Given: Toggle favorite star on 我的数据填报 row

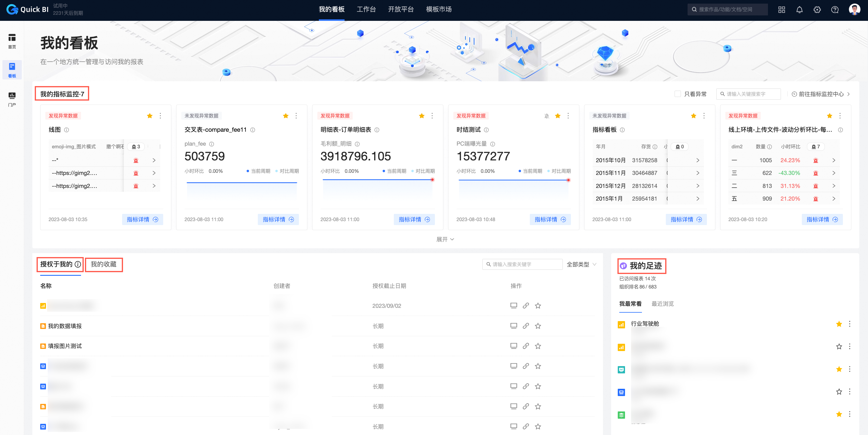Looking at the screenshot, I should click(x=538, y=326).
